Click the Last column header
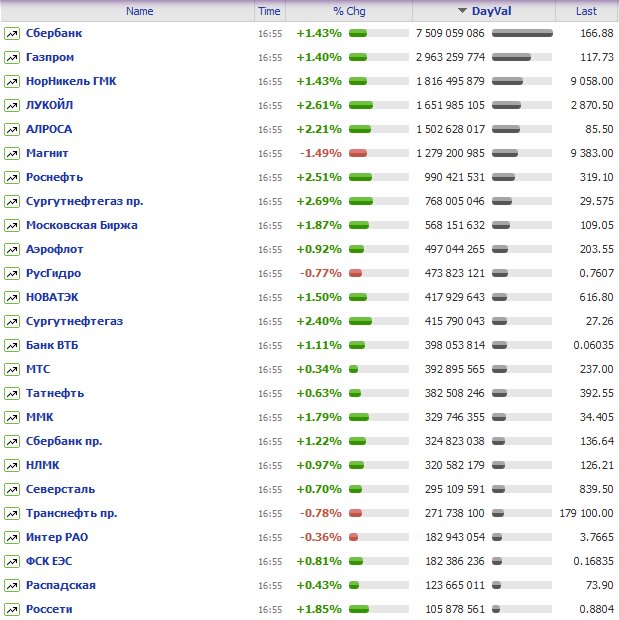The image size is (619, 620). click(x=586, y=11)
